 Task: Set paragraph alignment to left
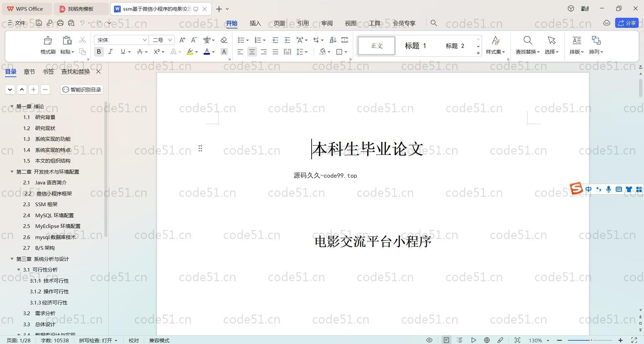coord(240,52)
